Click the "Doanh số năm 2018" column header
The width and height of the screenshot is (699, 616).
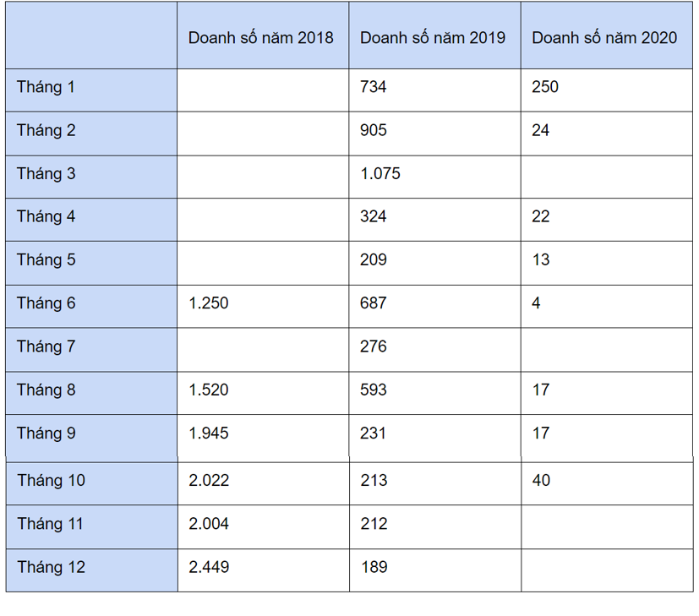[x=261, y=38]
